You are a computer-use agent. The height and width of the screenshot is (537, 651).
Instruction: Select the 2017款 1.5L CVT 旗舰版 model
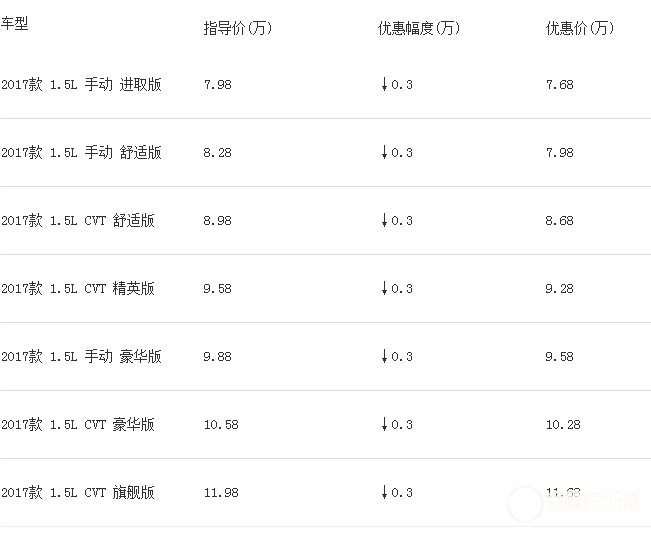coord(78,493)
